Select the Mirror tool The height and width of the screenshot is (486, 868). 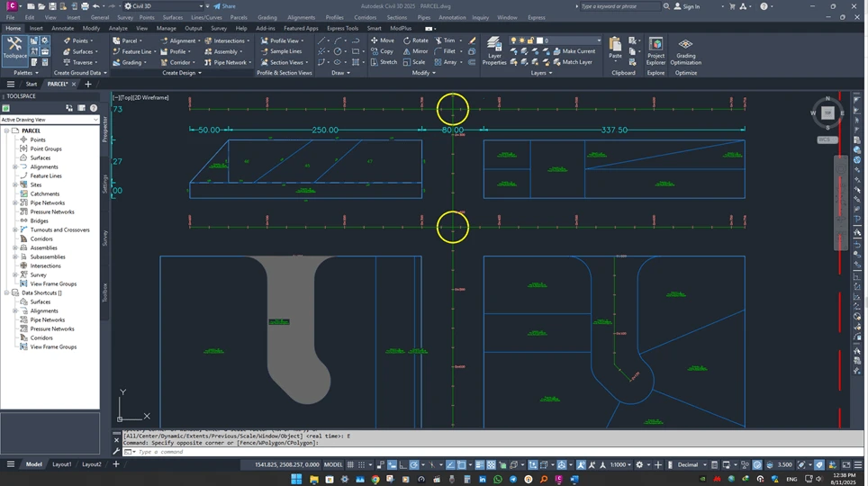pyautogui.click(x=415, y=51)
